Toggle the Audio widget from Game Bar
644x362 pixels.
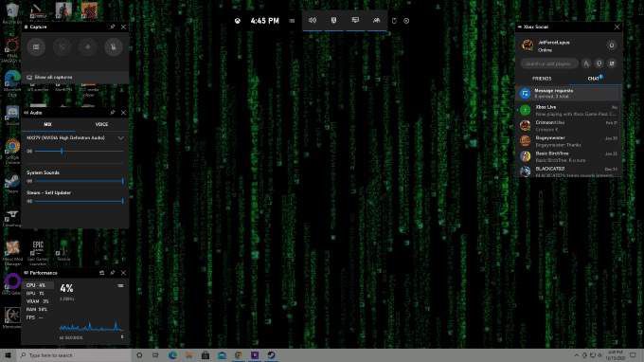point(313,21)
